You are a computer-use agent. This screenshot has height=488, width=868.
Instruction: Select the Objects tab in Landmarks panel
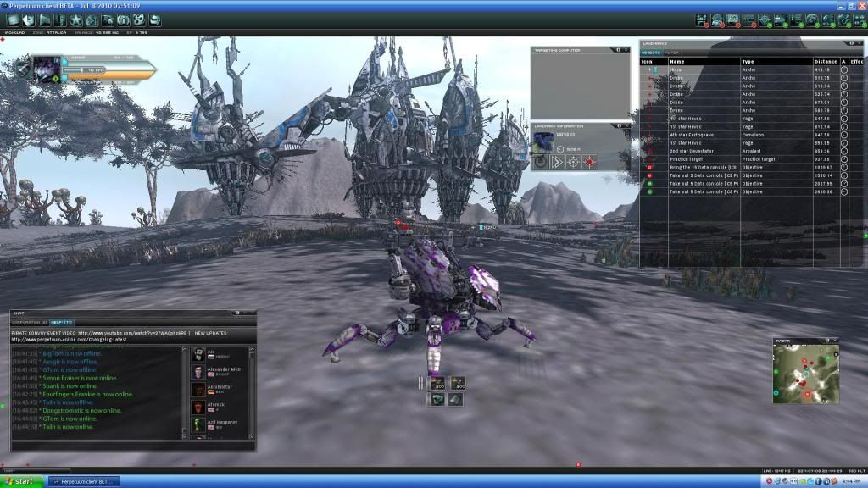[651, 53]
